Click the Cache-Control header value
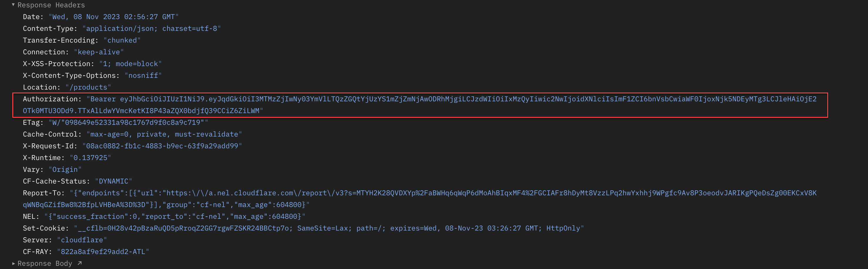 (164, 134)
